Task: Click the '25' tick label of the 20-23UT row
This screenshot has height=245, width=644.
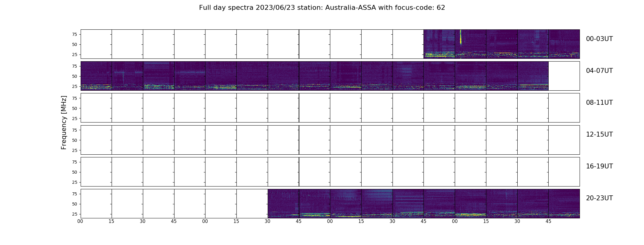Action: [75, 214]
